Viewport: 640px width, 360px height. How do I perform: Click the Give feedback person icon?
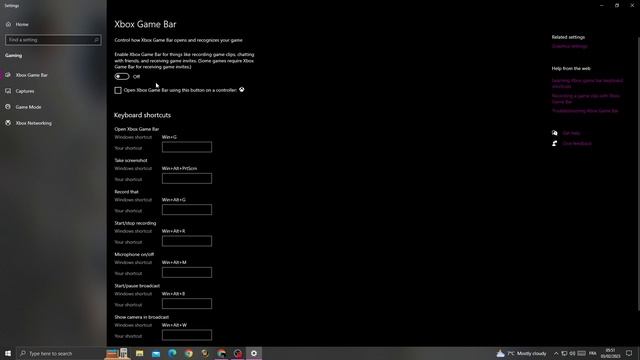click(x=554, y=144)
